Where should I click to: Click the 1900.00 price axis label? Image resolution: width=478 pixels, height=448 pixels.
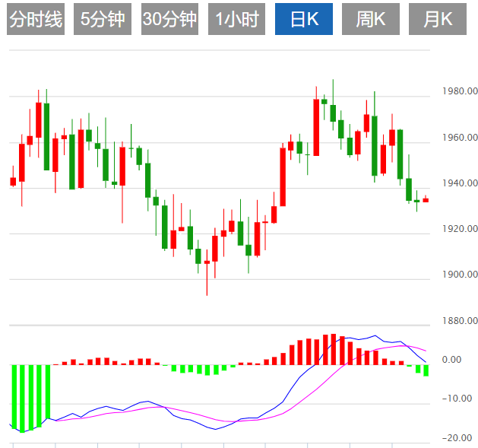tap(460, 275)
